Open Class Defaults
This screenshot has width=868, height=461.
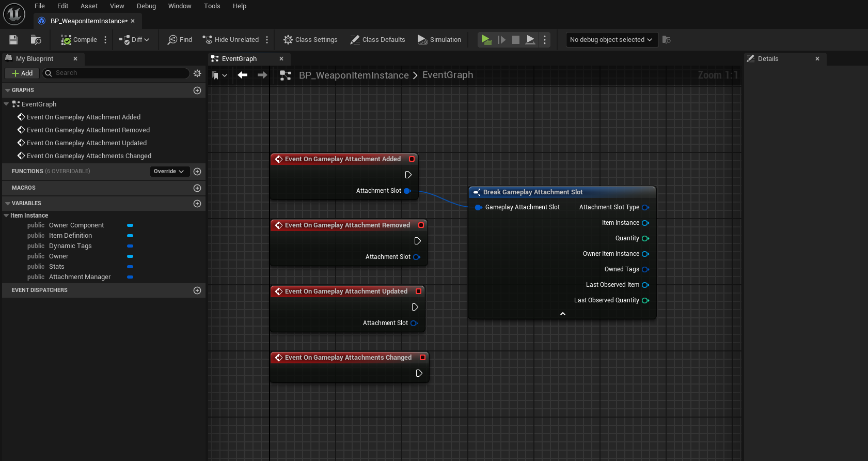tap(377, 40)
